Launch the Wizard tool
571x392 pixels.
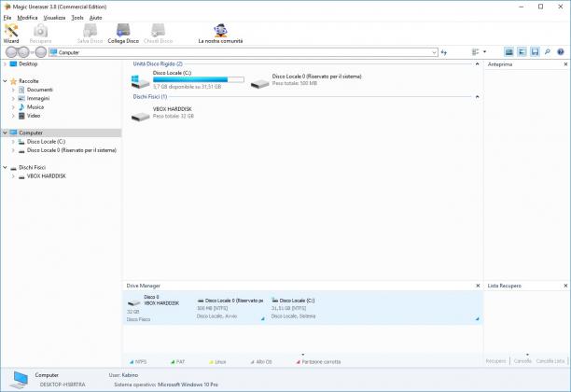11,34
